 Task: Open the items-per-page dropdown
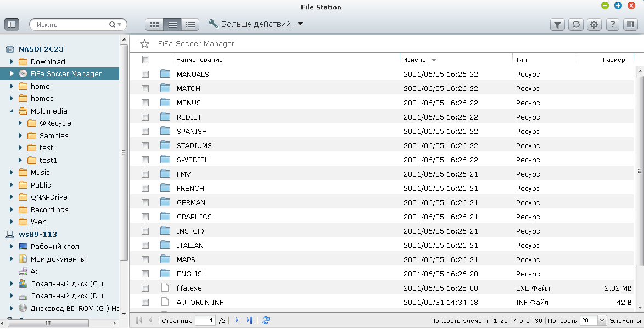[602, 320]
